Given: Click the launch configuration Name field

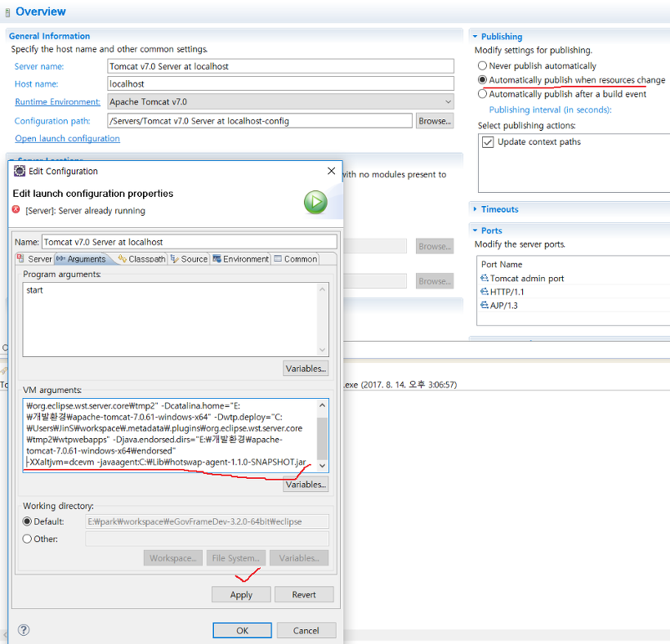Looking at the screenshot, I should pyautogui.click(x=190, y=242).
